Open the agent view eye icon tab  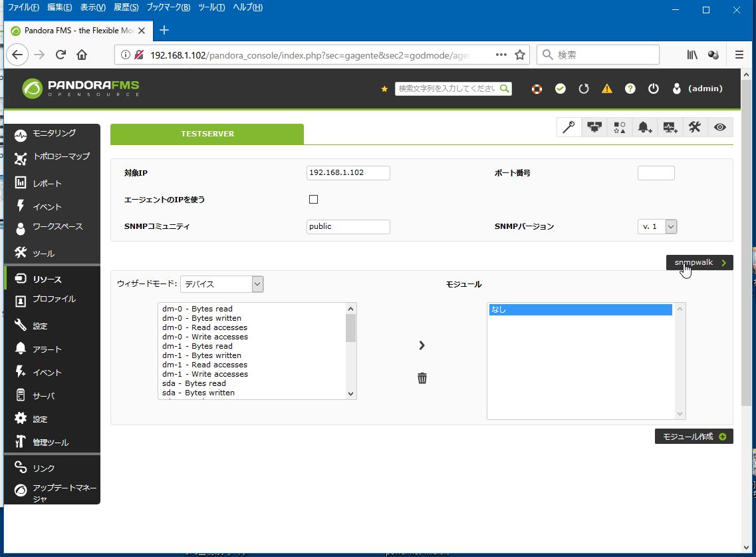pos(720,127)
